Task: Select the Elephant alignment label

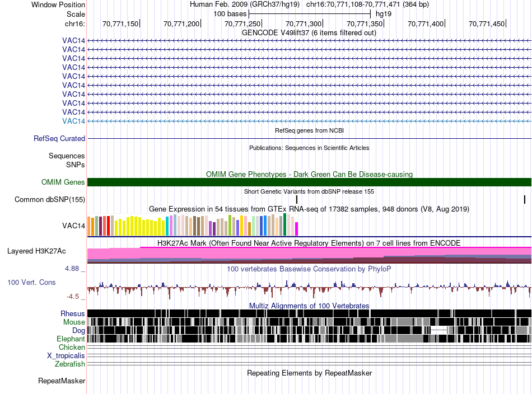Action: coord(71,339)
